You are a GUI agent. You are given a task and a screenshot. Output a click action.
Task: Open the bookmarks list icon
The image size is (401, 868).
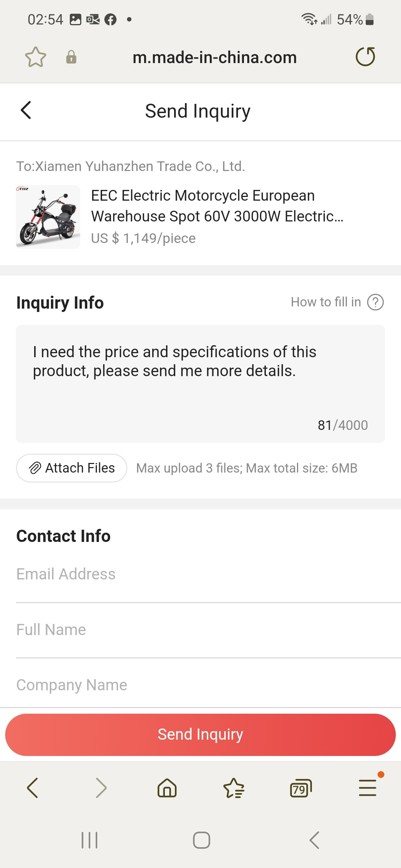click(x=234, y=788)
